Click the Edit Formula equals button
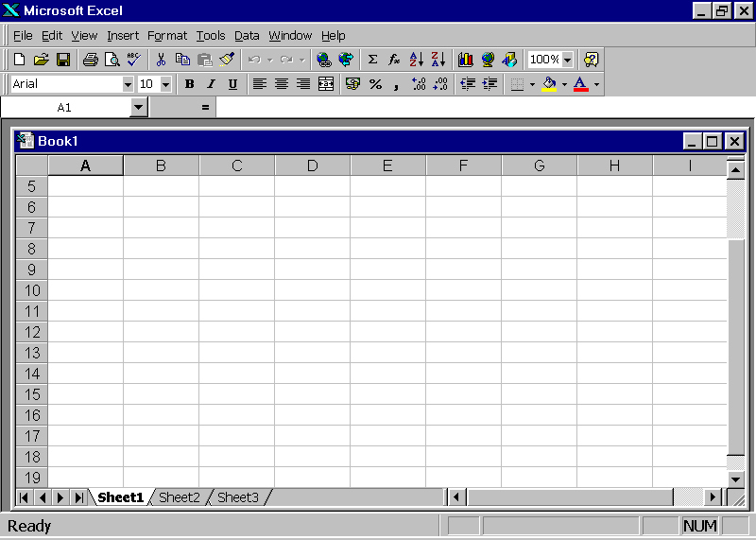The width and height of the screenshot is (756, 540). click(x=205, y=107)
